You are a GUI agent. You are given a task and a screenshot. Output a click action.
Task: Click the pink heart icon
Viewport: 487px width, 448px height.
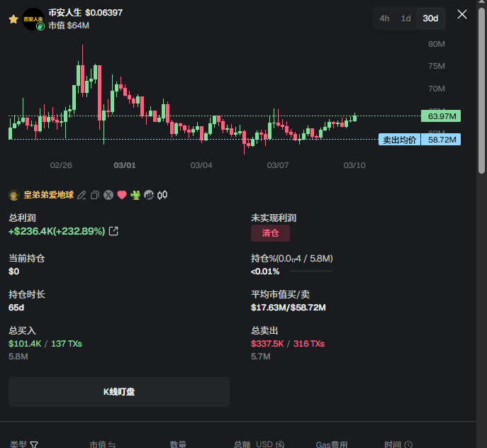122,195
